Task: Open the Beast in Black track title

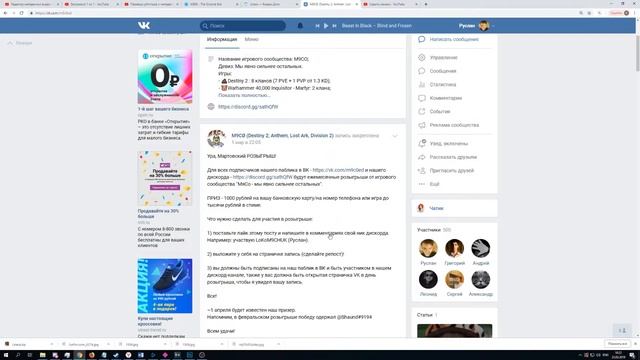Action: point(376,26)
